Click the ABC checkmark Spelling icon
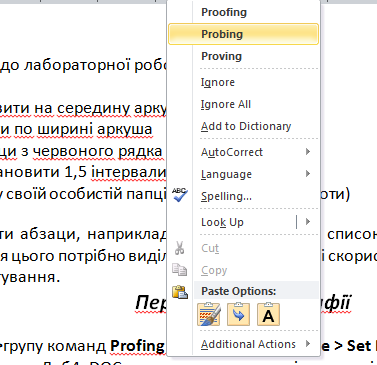377x365 pixels. pos(180,195)
